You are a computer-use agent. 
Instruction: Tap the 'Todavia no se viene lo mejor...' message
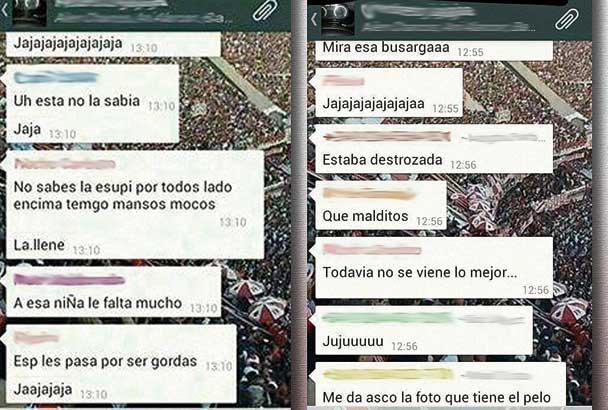click(x=434, y=268)
